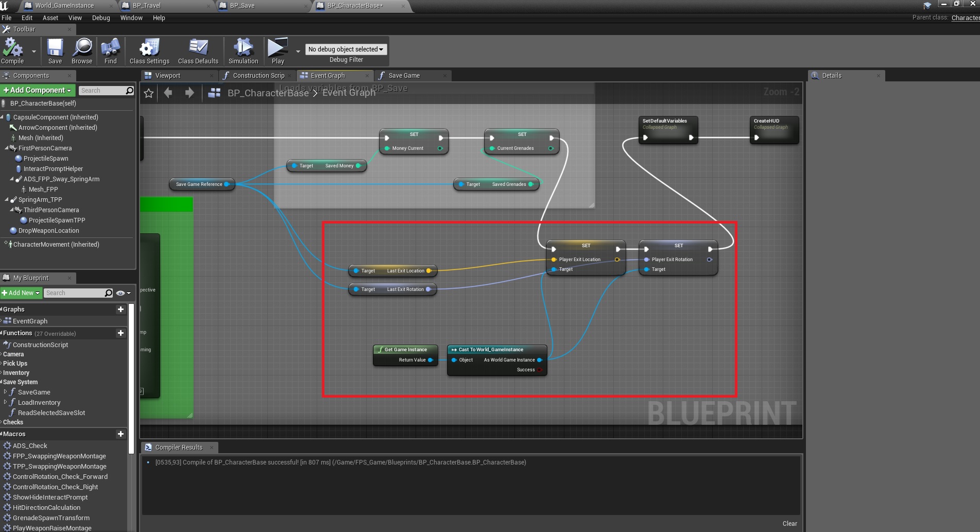Click the Save blueprint icon
This screenshot has height=532, width=980.
tap(55, 50)
